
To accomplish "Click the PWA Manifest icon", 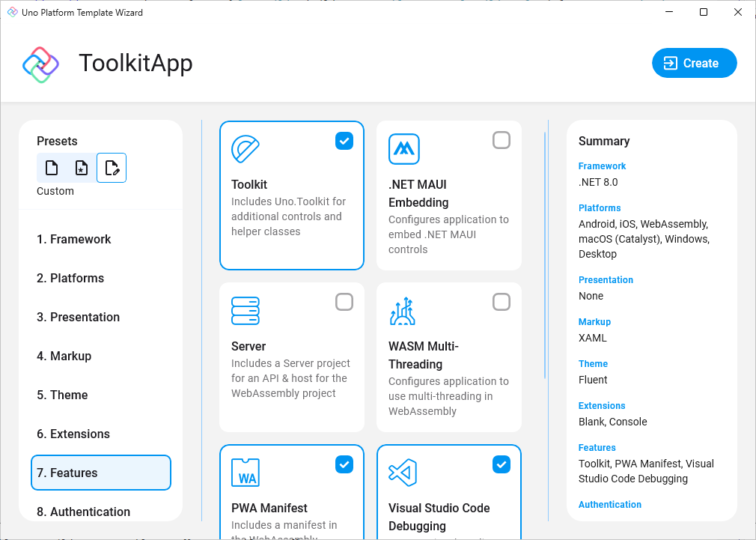I will pyautogui.click(x=246, y=473).
